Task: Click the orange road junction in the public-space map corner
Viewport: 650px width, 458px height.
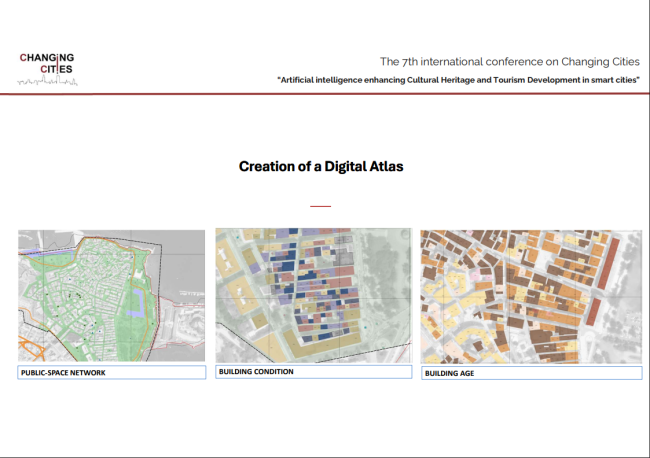Action: pyautogui.click(x=31, y=348)
